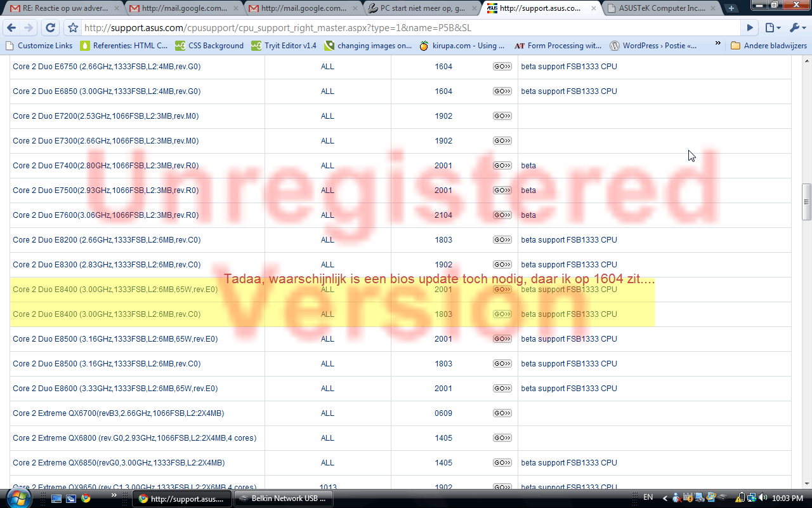
Task: Click GO for E8500 65W rev.E0 row
Action: [502, 339]
